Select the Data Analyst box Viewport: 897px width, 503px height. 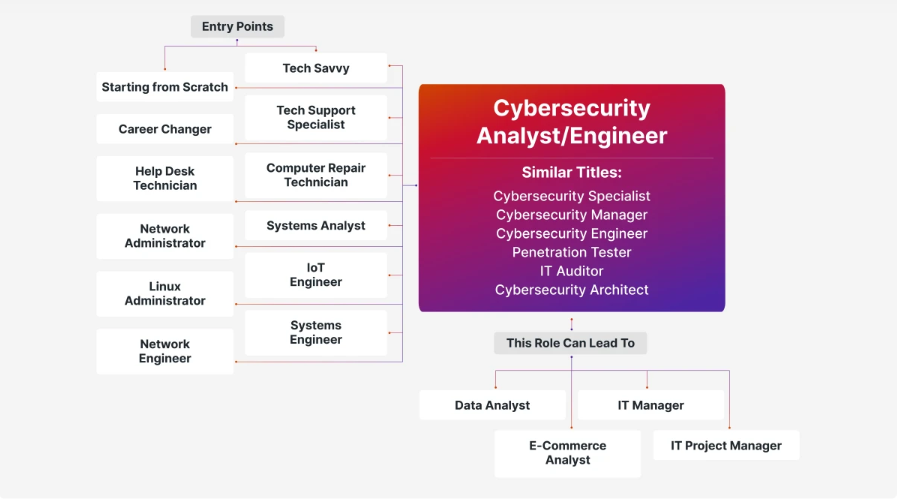[493, 405]
